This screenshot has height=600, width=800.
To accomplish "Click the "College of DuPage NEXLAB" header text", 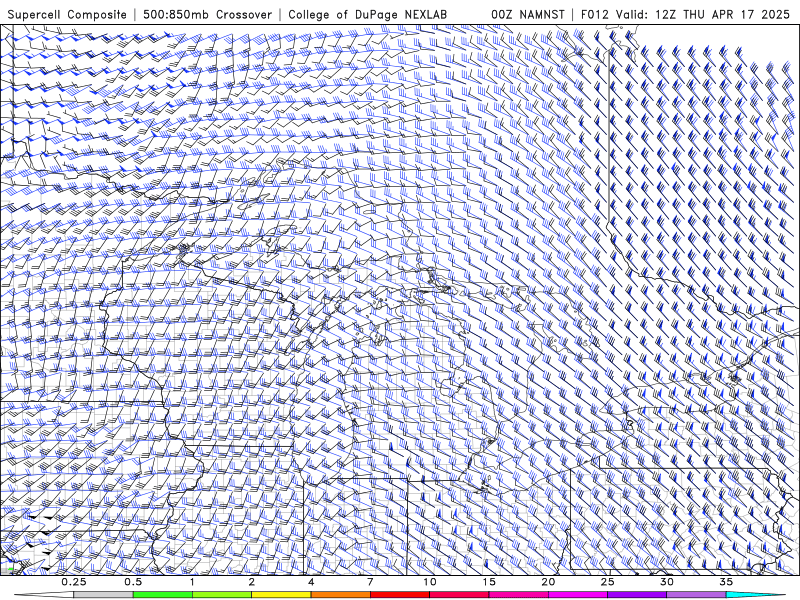I will pos(367,14).
